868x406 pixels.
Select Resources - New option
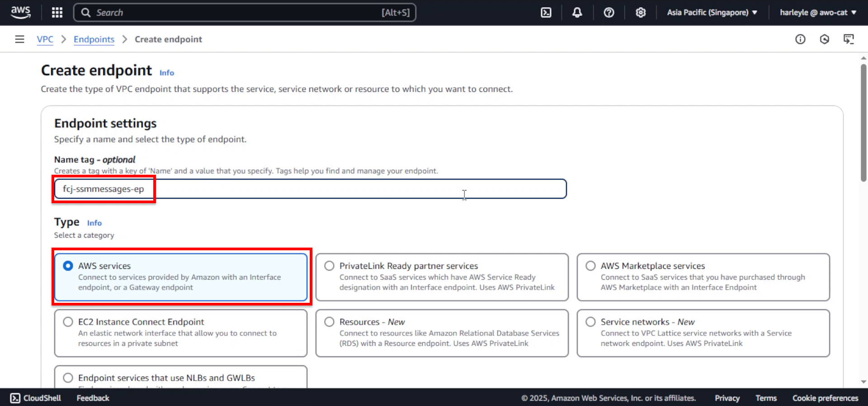(442, 333)
